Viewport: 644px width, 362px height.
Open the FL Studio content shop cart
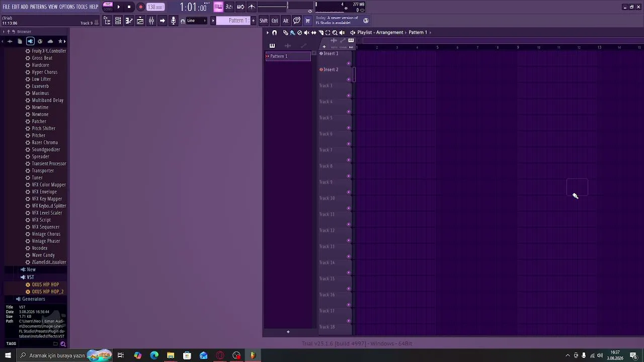(307, 21)
